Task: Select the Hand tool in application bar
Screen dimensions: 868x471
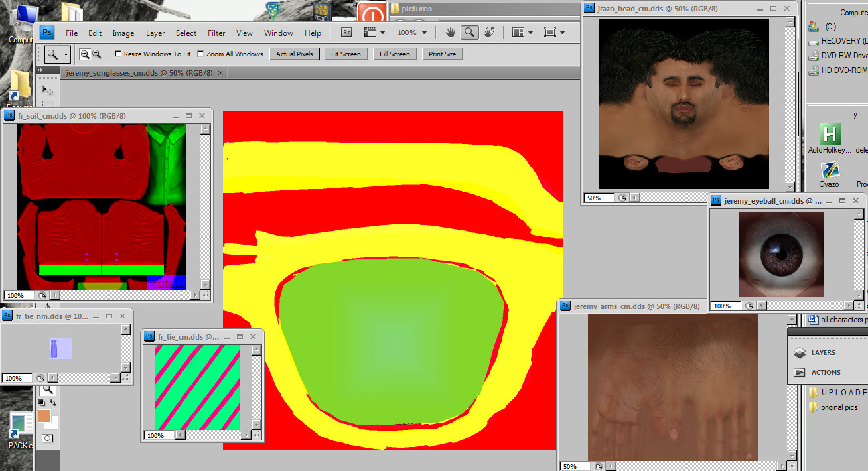Action: coord(451,33)
